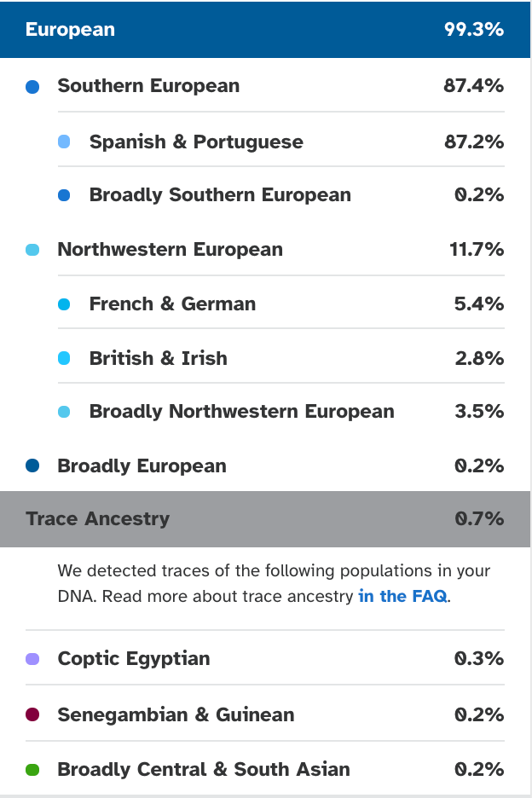
Task: Click the Northwestern European color dot
Action: 32,250
